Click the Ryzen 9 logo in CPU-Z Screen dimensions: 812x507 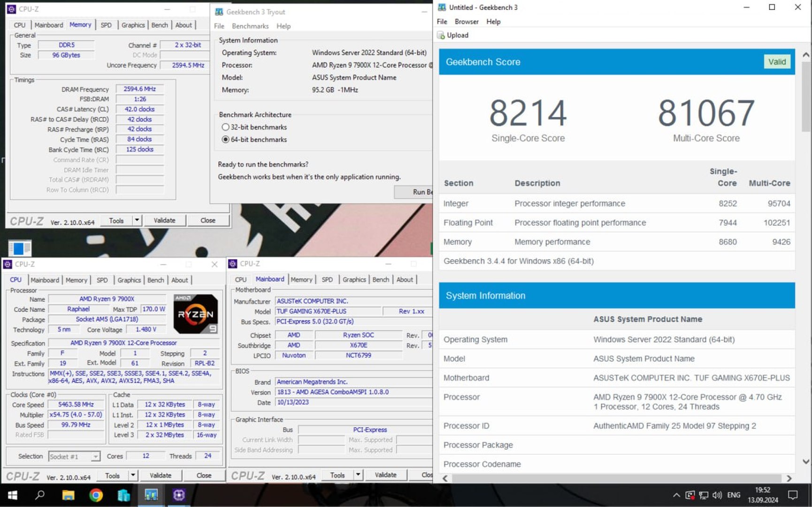point(196,314)
